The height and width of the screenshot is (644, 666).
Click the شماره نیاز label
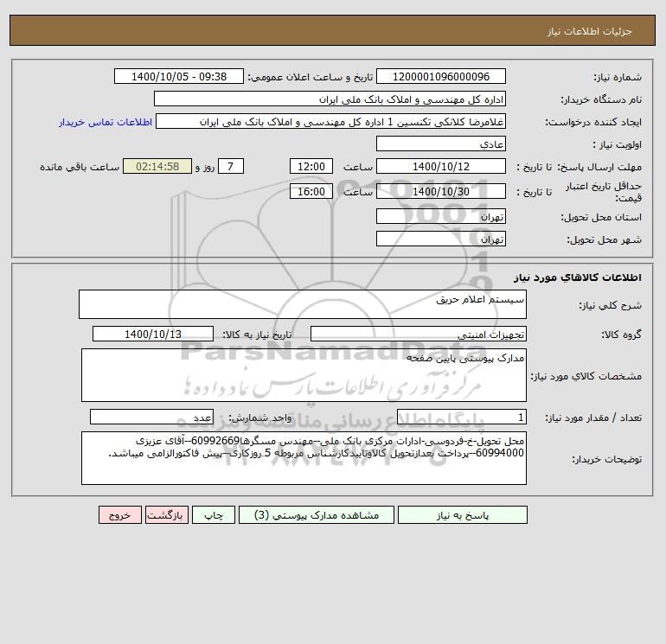coord(618,77)
